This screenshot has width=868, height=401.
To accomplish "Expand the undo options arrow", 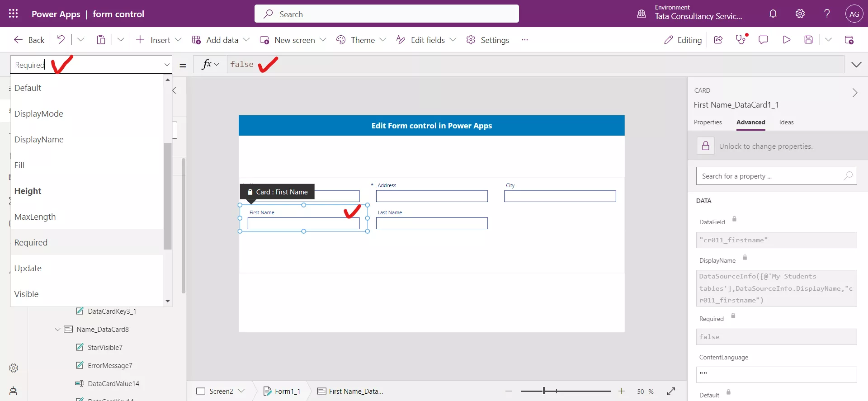I will [80, 40].
